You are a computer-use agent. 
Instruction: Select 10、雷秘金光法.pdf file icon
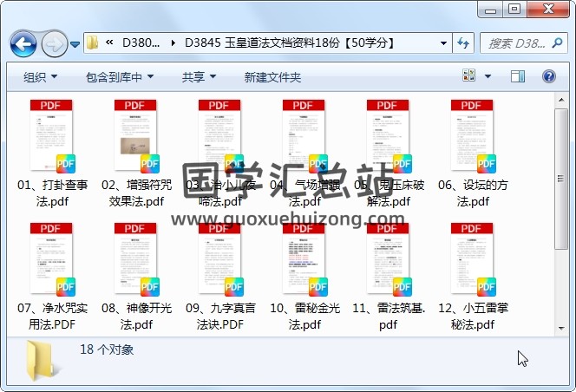pos(304,261)
